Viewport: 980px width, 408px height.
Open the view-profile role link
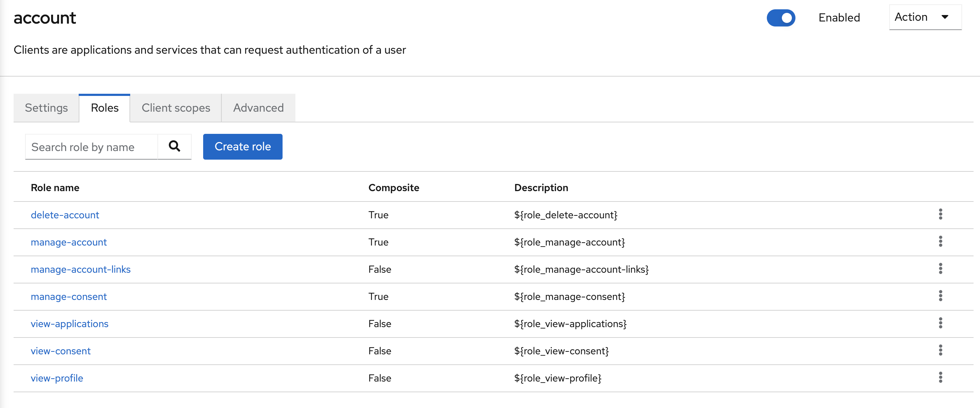tap(57, 378)
